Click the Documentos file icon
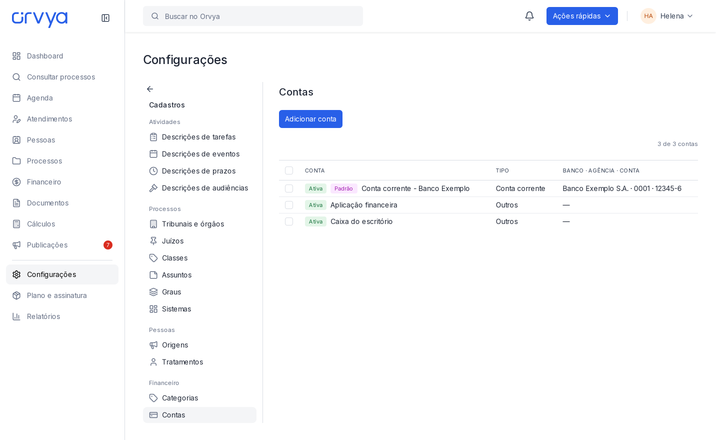Viewport: 720px width, 440px height. pyautogui.click(x=17, y=203)
